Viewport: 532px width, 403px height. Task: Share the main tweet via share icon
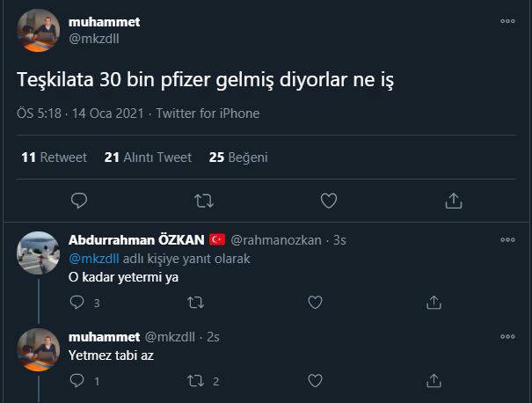453,201
